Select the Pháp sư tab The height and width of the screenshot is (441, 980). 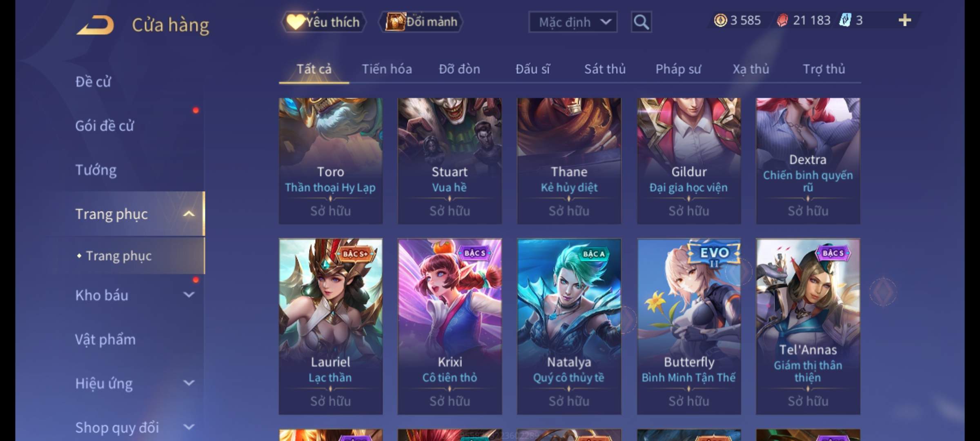click(678, 69)
